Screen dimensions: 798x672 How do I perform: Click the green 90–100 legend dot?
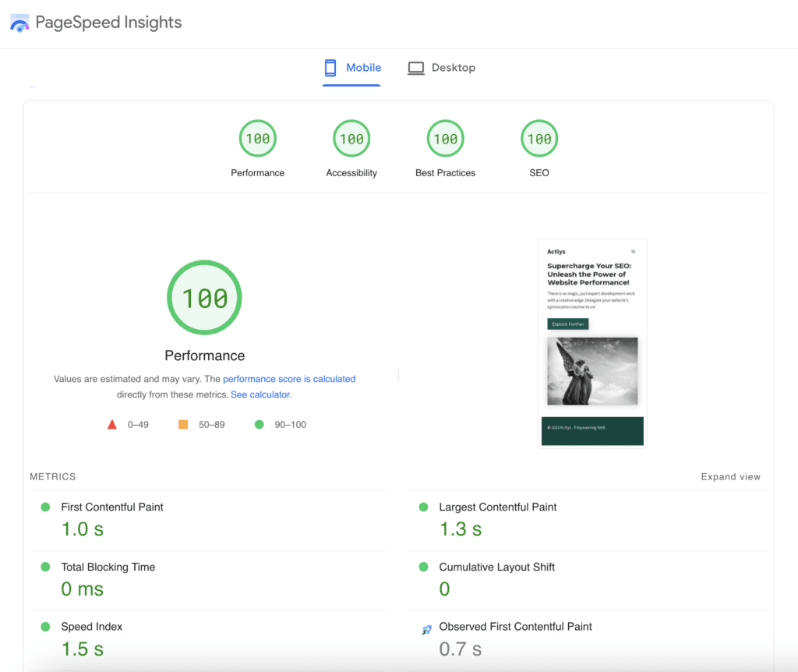[259, 424]
